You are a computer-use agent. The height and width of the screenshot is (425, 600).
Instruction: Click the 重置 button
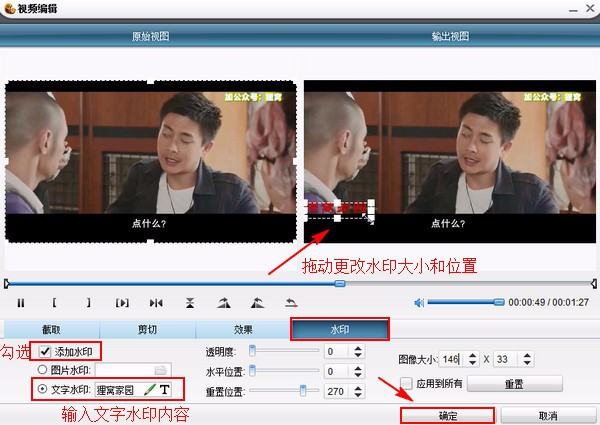click(514, 384)
